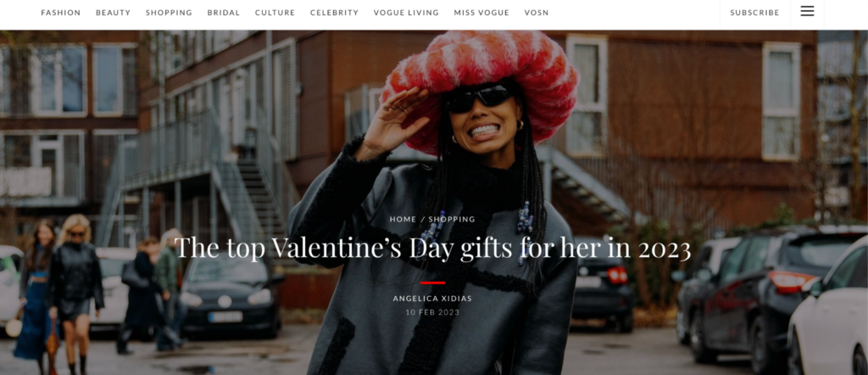Click the sunglasses on the woman's face

click(480, 98)
